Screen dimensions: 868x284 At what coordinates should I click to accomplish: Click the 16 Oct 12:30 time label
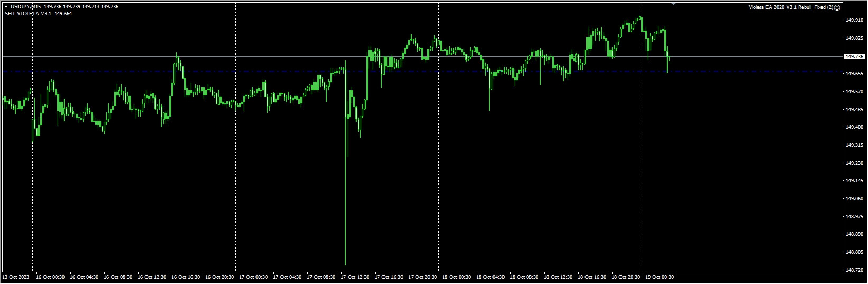click(152, 277)
